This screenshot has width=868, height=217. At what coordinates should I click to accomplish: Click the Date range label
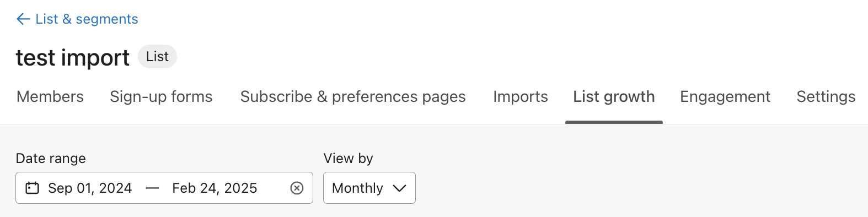(51, 159)
